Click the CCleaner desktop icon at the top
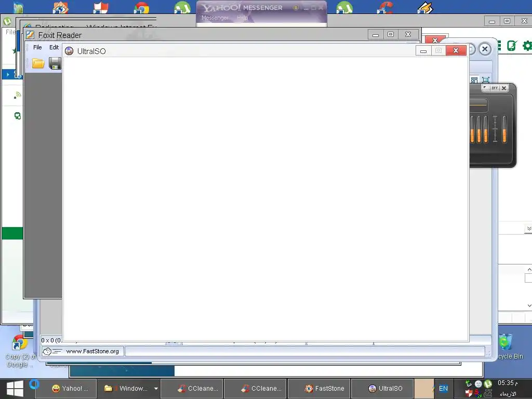This screenshot has height=399, width=532. pos(385,7)
